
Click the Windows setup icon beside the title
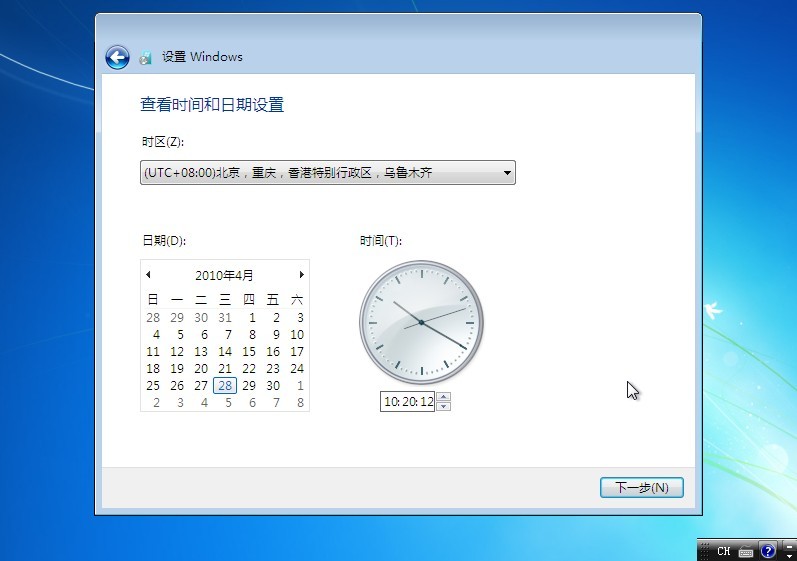pyautogui.click(x=146, y=57)
